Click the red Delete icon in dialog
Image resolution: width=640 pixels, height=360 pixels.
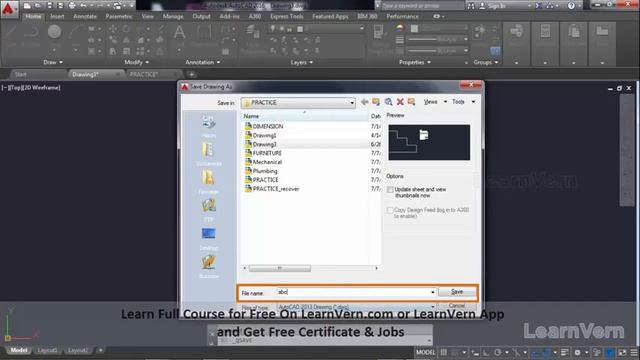[x=400, y=102]
